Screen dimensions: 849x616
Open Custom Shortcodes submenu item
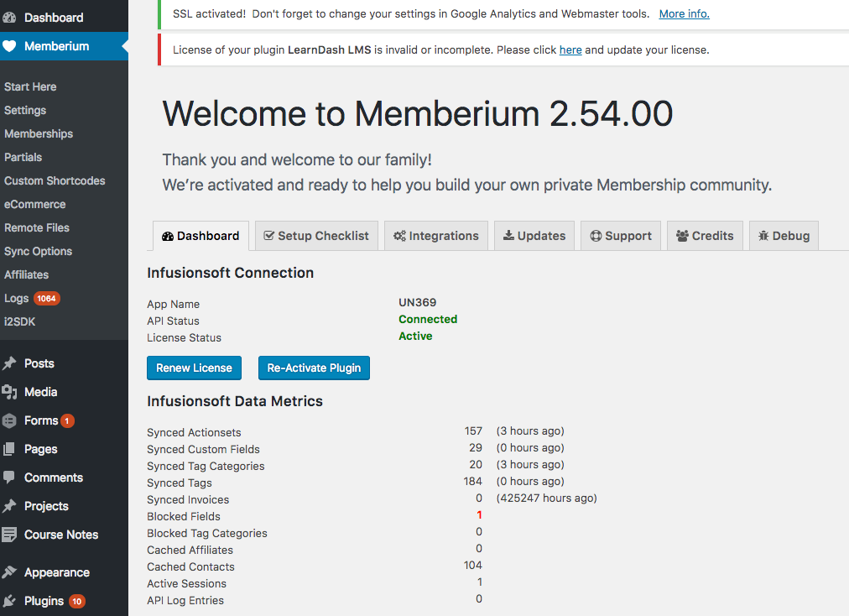coord(55,181)
